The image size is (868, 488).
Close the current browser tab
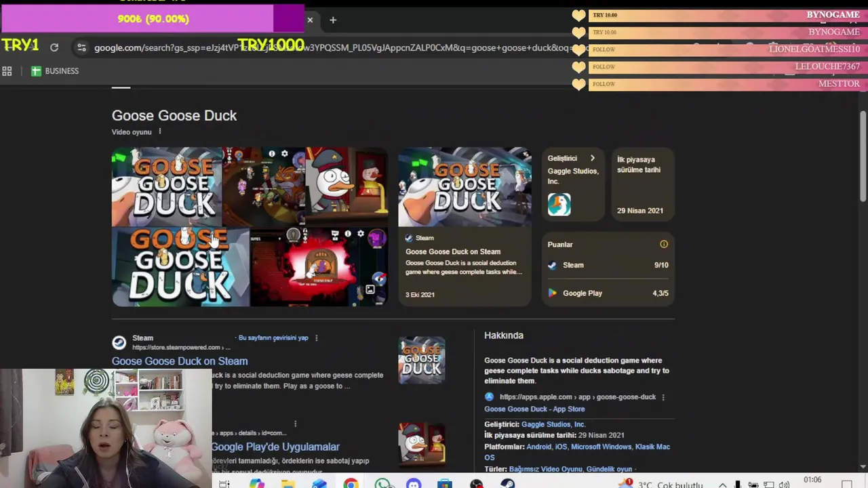click(310, 20)
